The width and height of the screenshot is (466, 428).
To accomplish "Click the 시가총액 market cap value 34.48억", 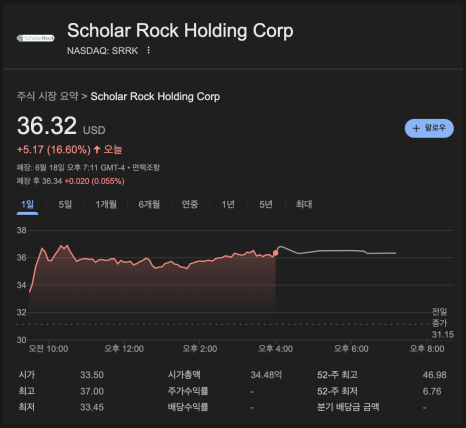I will coord(266,375).
